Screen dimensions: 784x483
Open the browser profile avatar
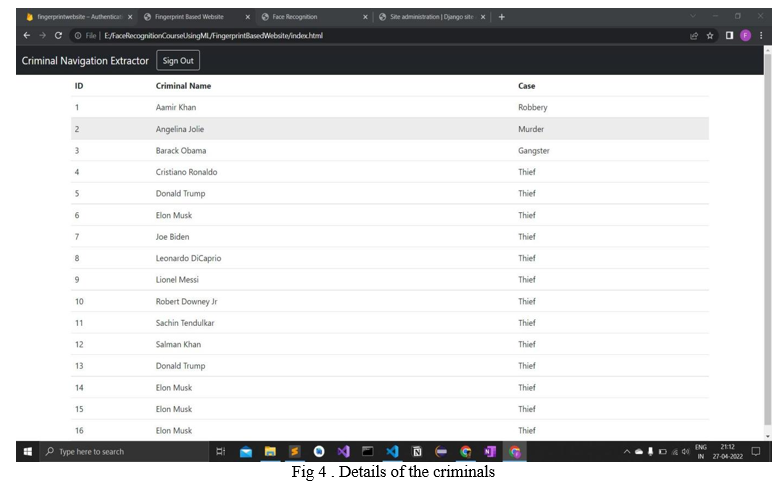click(x=745, y=35)
